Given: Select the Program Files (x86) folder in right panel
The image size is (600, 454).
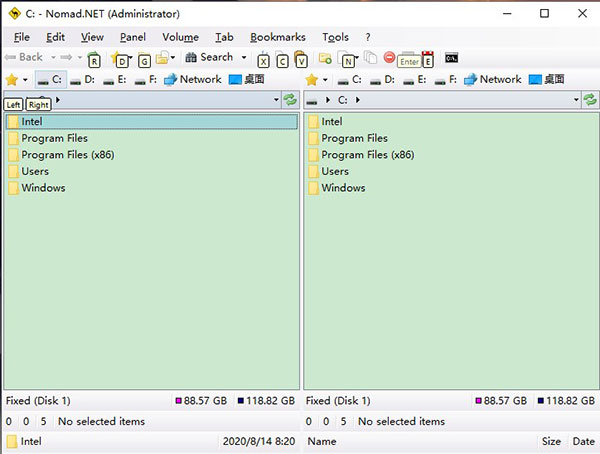Looking at the screenshot, I should (367, 155).
